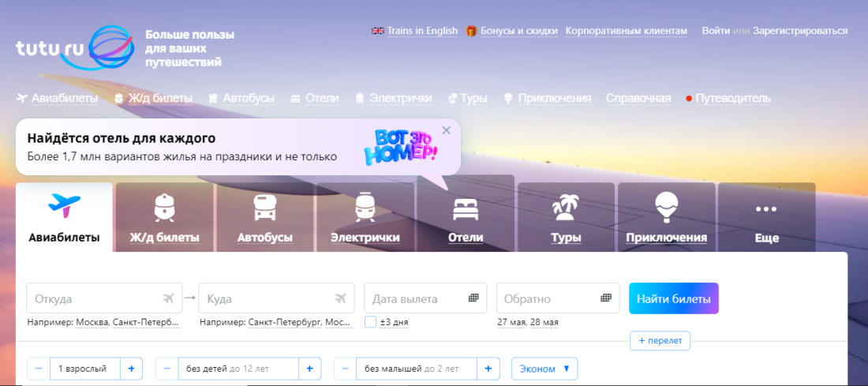Screen dimensions: 868x386
Task: Switch to the Автобусы tab label
Action: [264, 238]
